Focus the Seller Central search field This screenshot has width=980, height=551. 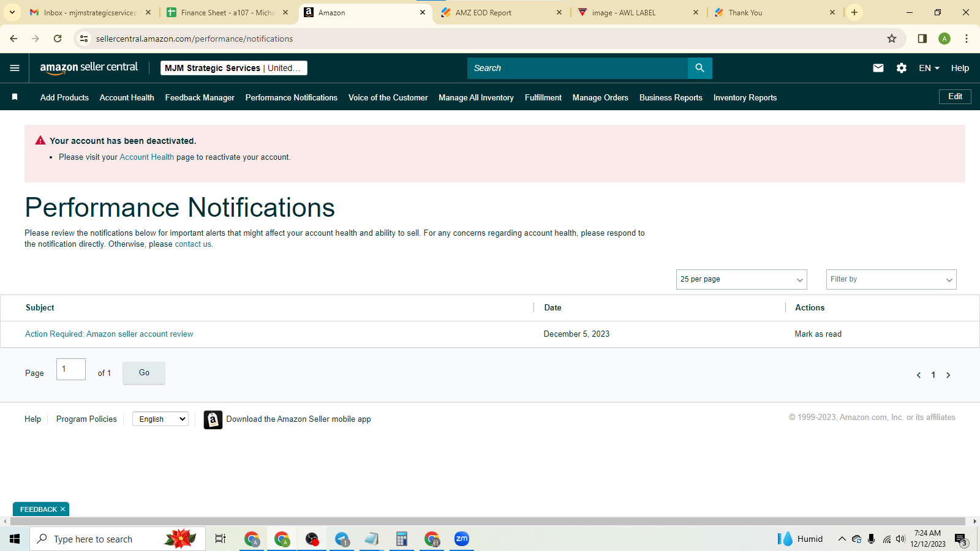(577, 68)
